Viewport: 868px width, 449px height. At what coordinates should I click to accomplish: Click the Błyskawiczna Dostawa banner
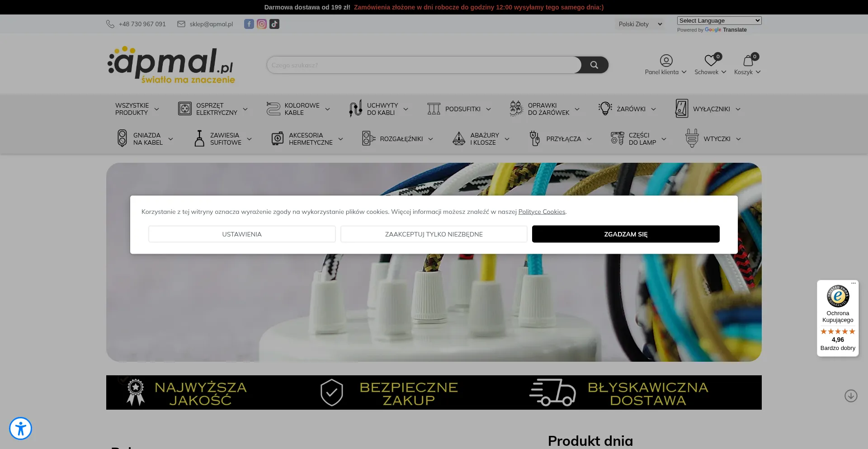click(x=619, y=392)
